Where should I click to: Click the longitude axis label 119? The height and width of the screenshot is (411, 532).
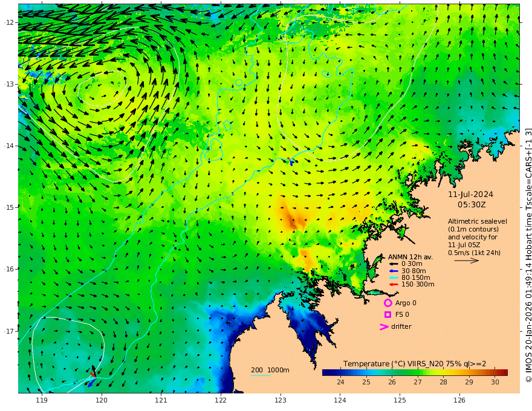click(42, 400)
